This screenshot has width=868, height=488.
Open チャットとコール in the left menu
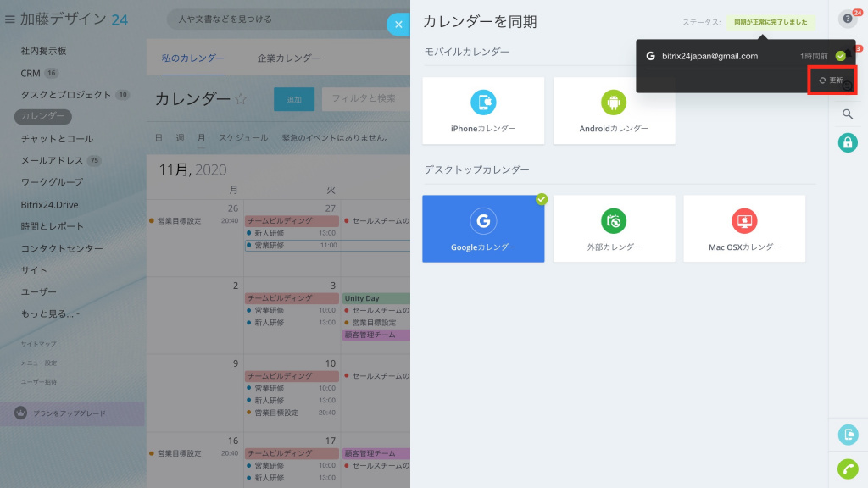point(57,138)
